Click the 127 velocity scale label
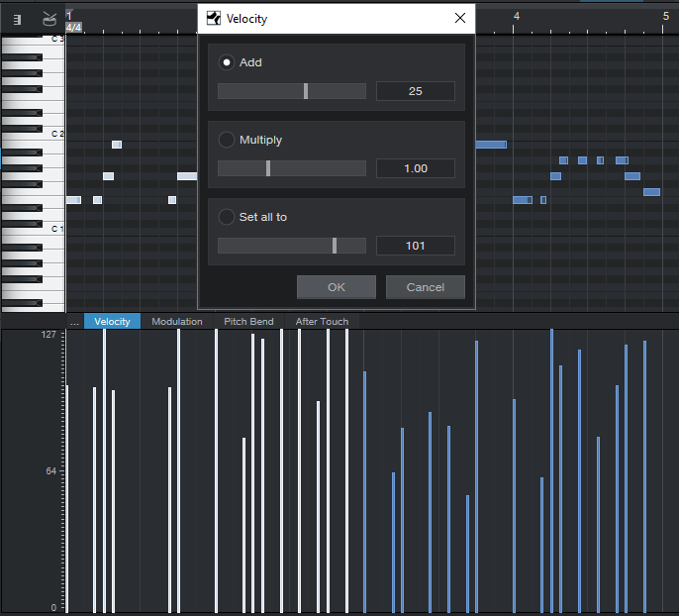Screen dimensions: 679x616 [48, 335]
